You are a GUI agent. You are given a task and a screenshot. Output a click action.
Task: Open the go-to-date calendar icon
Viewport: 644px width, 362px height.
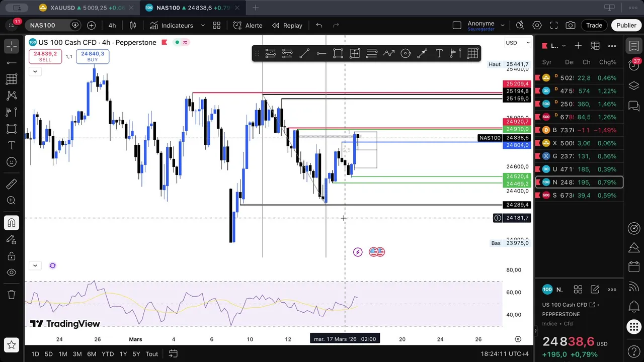tap(173, 354)
